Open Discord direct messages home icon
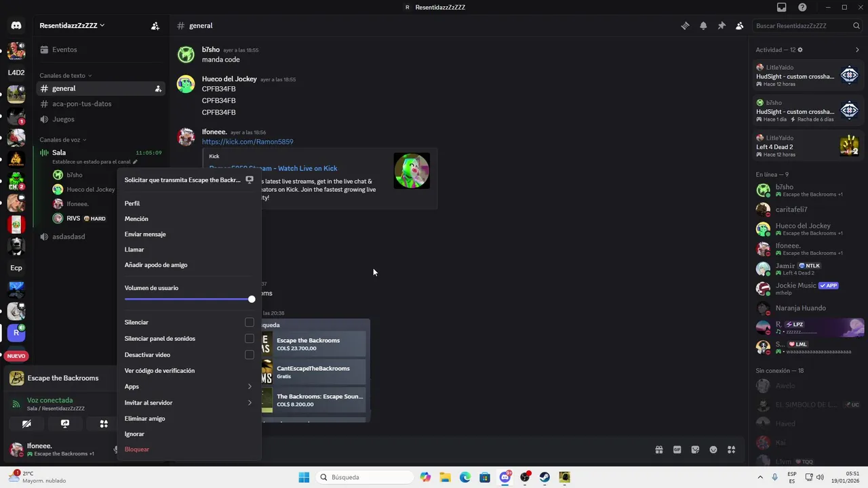The width and height of the screenshot is (868, 488). pos(16,26)
